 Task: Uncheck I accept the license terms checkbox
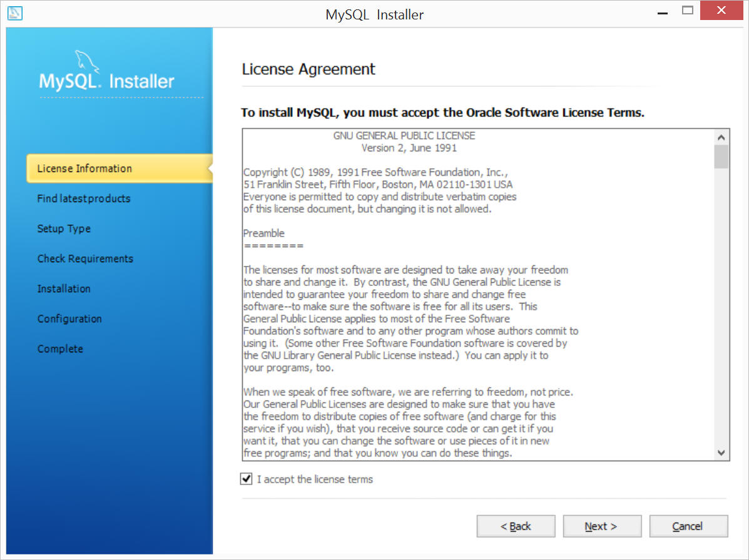click(x=246, y=479)
